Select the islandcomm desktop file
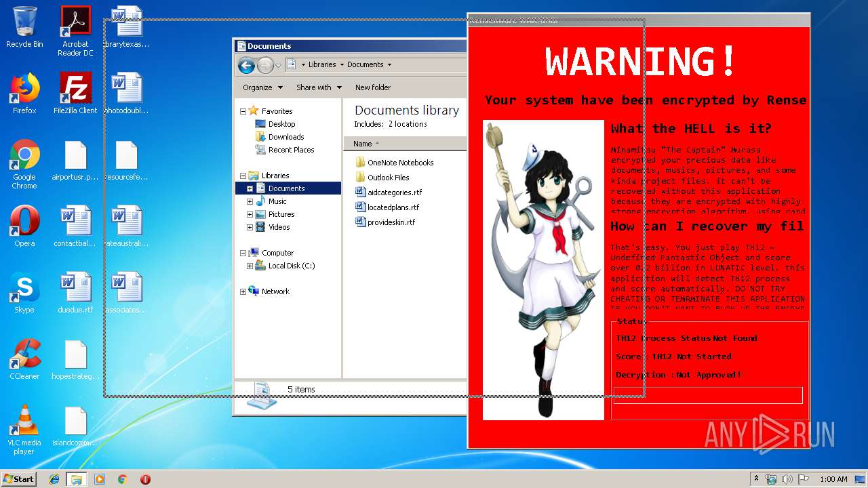Screen dimensions: 868x488 75,426
